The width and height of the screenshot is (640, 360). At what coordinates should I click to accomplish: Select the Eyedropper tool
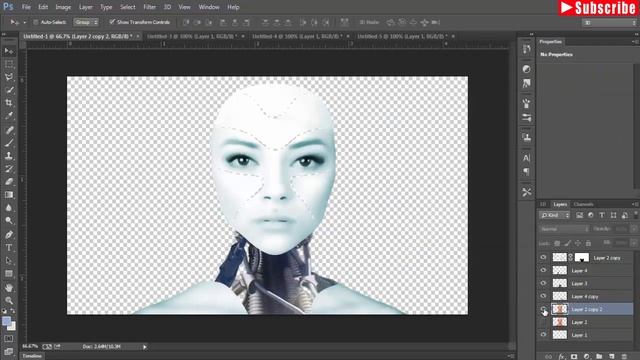[9, 116]
